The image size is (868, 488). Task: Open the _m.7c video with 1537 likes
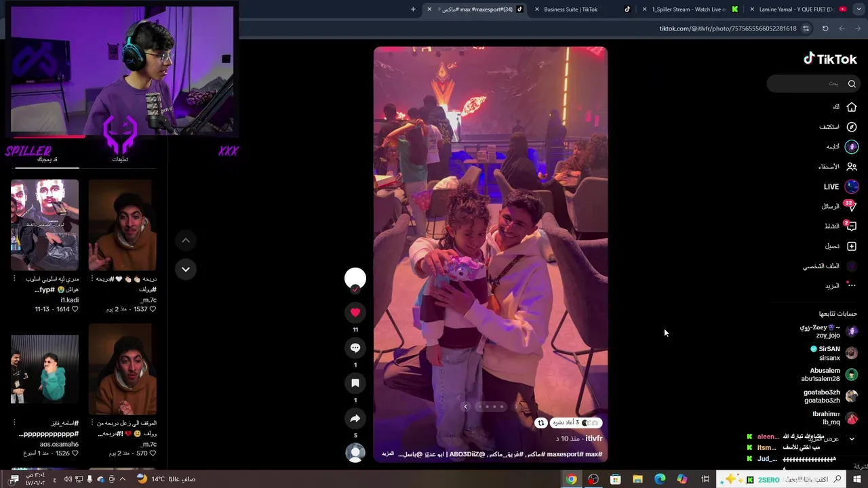123,225
